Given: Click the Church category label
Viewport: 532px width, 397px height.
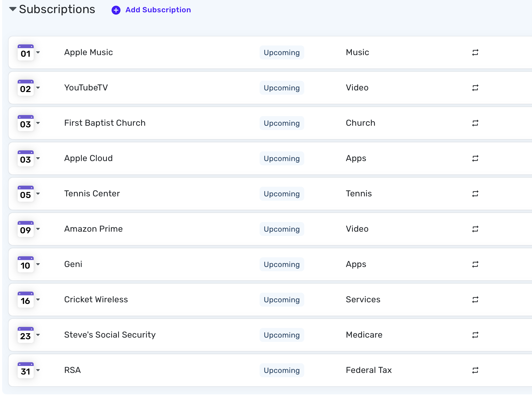Looking at the screenshot, I should pos(361,123).
